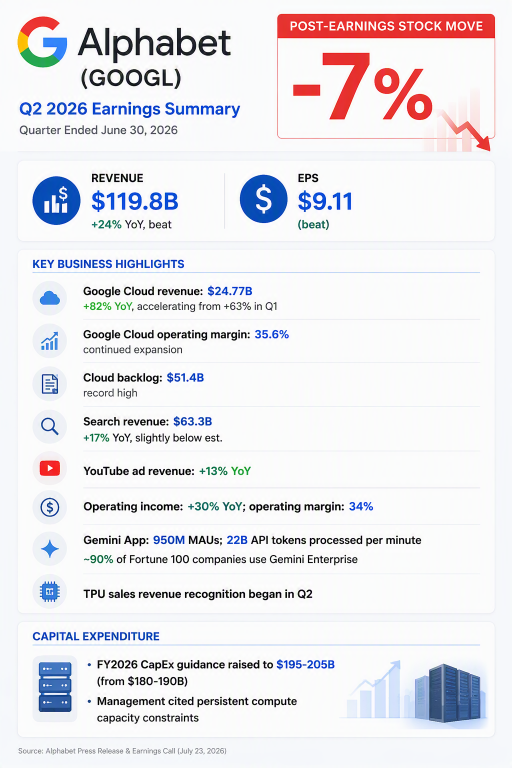Click the $24.77B Google Cloud revenue figure
Viewport: 512px width, 768px height.
point(230,291)
